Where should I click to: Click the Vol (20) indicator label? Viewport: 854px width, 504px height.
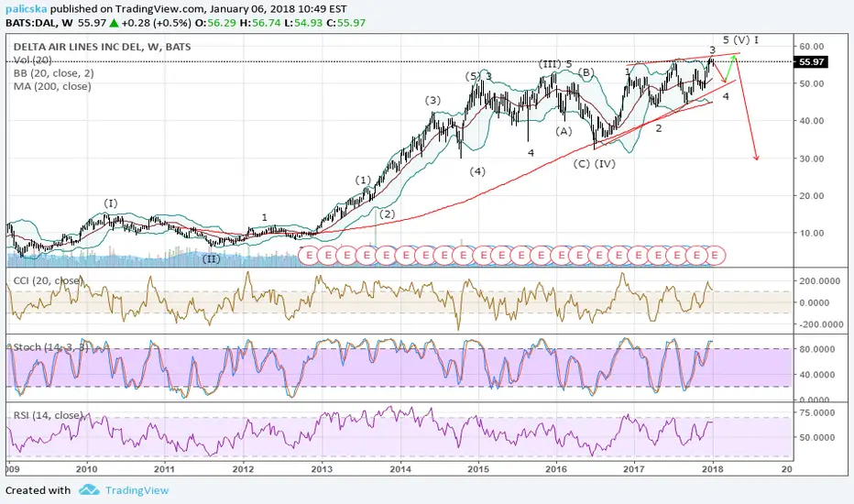[33, 60]
